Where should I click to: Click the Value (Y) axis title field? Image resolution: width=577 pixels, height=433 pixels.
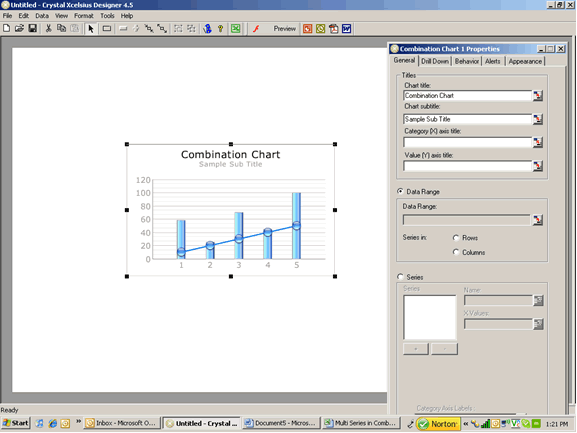[468, 166]
